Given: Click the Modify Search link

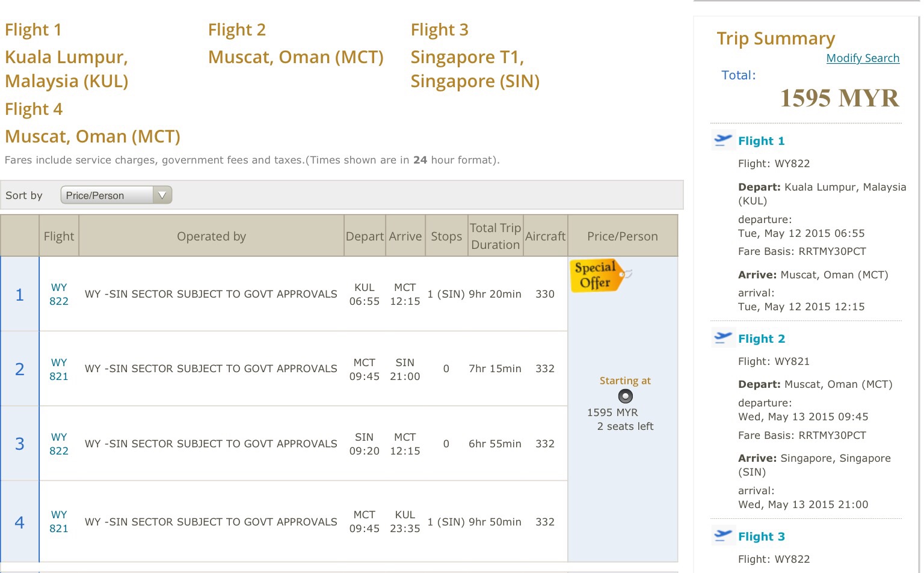Looking at the screenshot, I should point(863,58).
